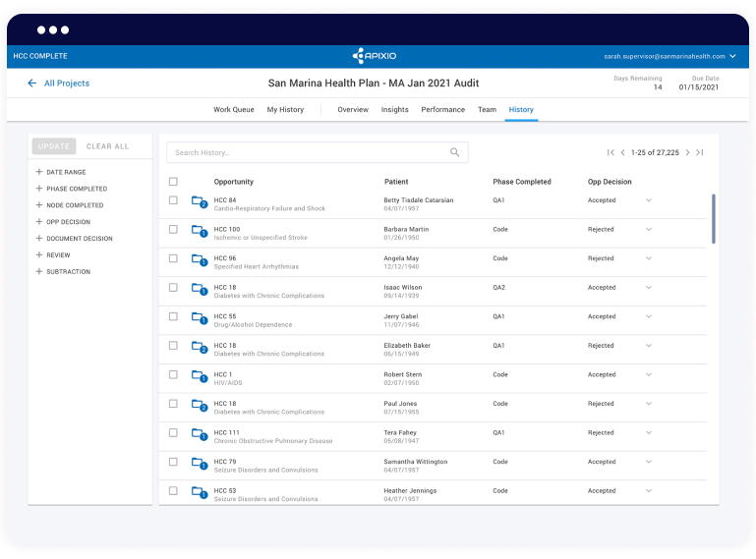Expand the Document Decision filter

coord(75,238)
